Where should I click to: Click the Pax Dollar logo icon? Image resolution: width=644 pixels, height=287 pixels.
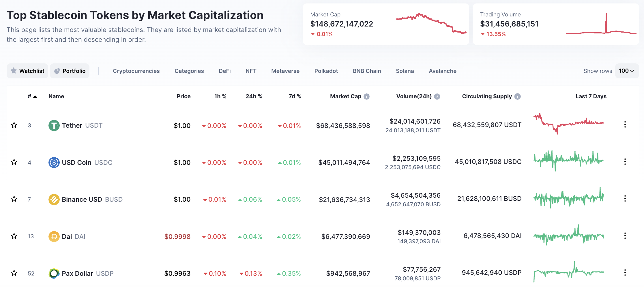pyautogui.click(x=54, y=273)
